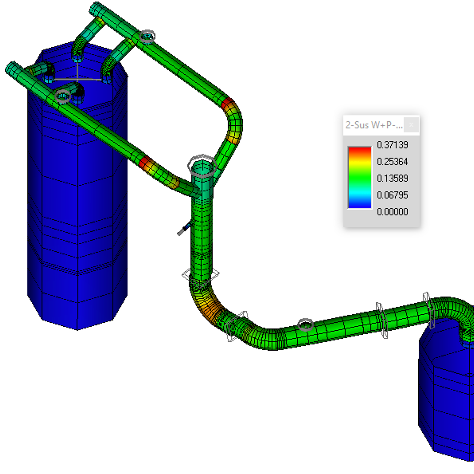This screenshot has width=474, height=474.
Task: Click the stress color gradient bar
Action: [x=359, y=177]
